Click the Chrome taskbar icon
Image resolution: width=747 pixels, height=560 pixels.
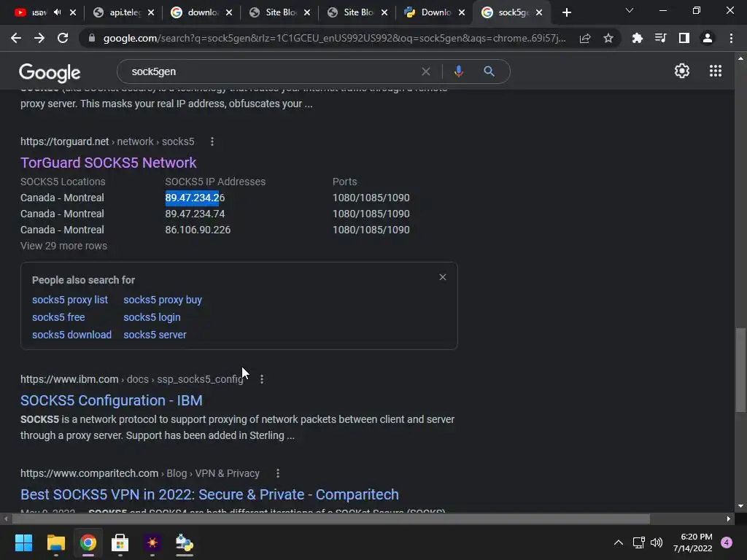(x=88, y=542)
